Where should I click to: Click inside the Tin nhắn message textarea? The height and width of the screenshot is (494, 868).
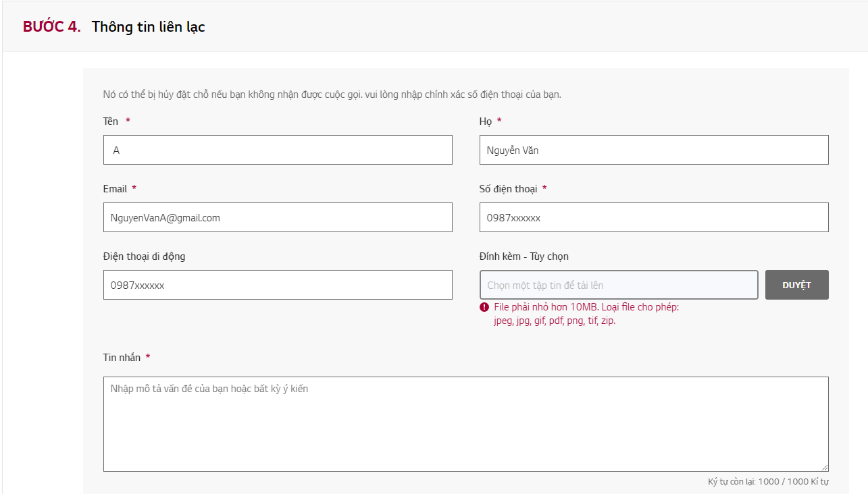465,424
